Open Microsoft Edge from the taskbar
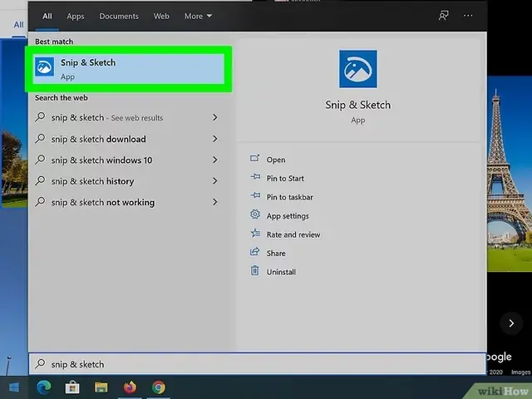Image resolution: width=532 pixels, height=399 pixels. tap(44, 387)
